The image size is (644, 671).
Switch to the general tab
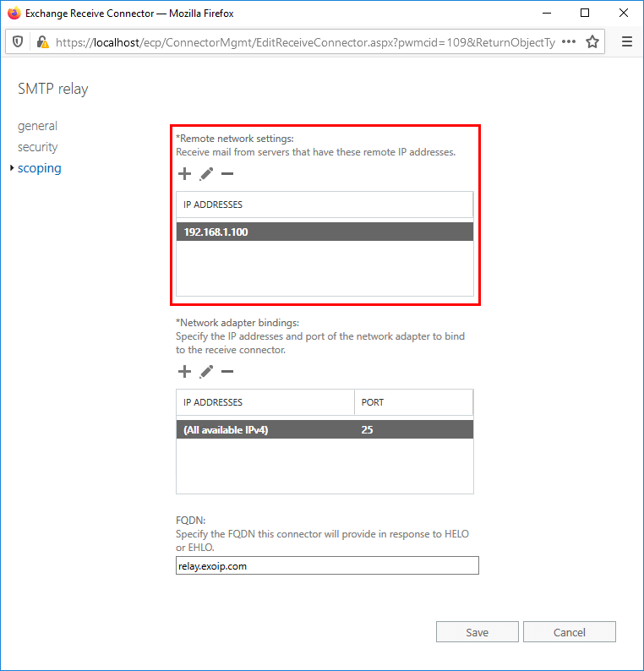pos(37,126)
